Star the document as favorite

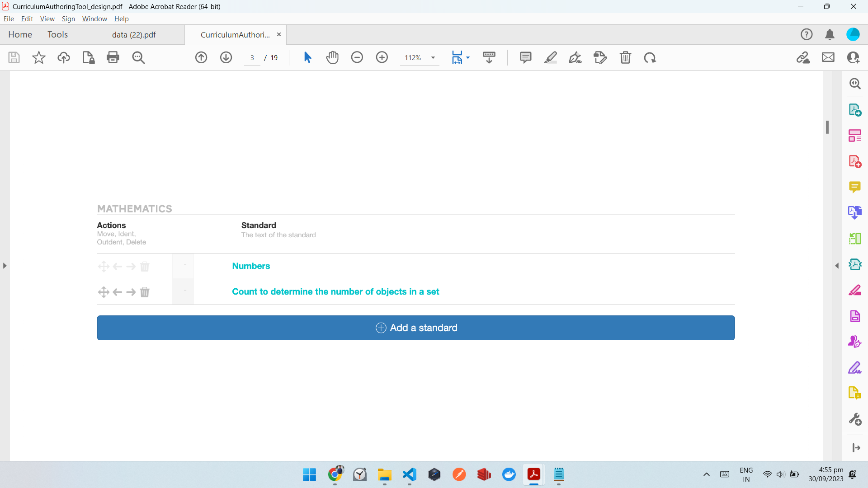pyautogui.click(x=39, y=57)
